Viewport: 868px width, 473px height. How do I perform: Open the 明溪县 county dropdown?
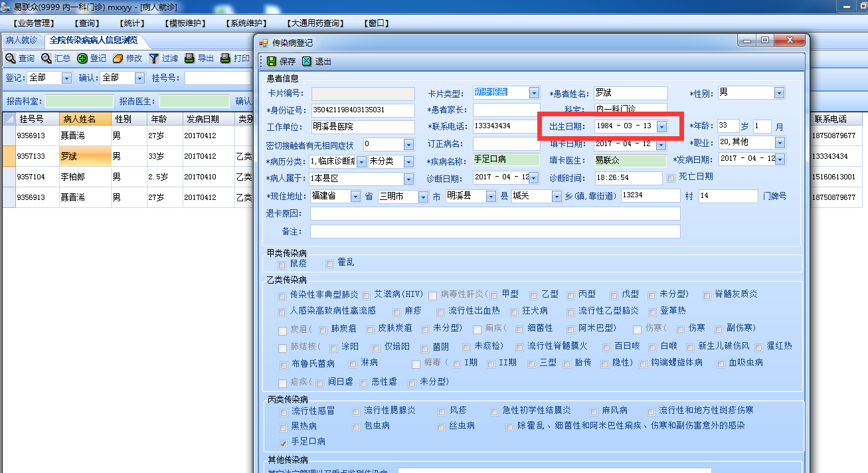[490, 197]
